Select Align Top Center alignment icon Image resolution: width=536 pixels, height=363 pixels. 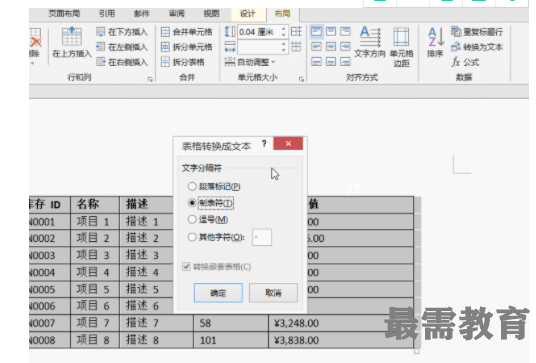[x=331, y=32]
